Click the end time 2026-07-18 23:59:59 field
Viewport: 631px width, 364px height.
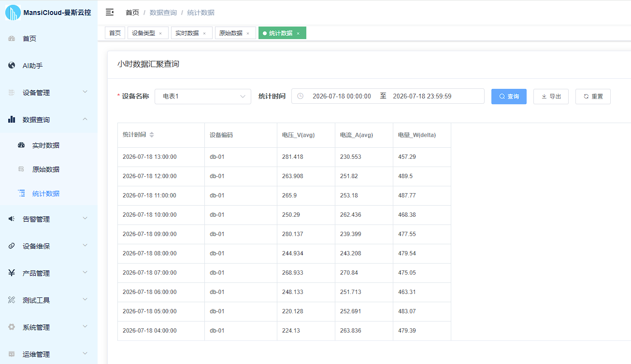click(422, 96)
